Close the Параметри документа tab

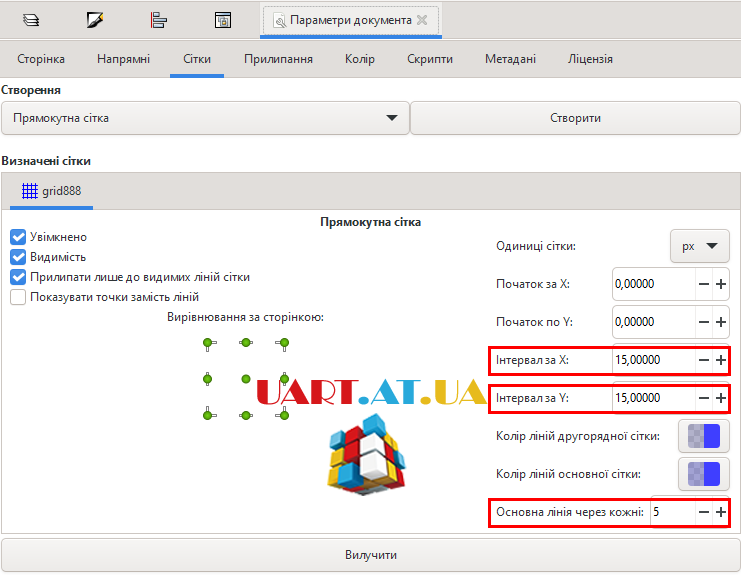(422, 20)
